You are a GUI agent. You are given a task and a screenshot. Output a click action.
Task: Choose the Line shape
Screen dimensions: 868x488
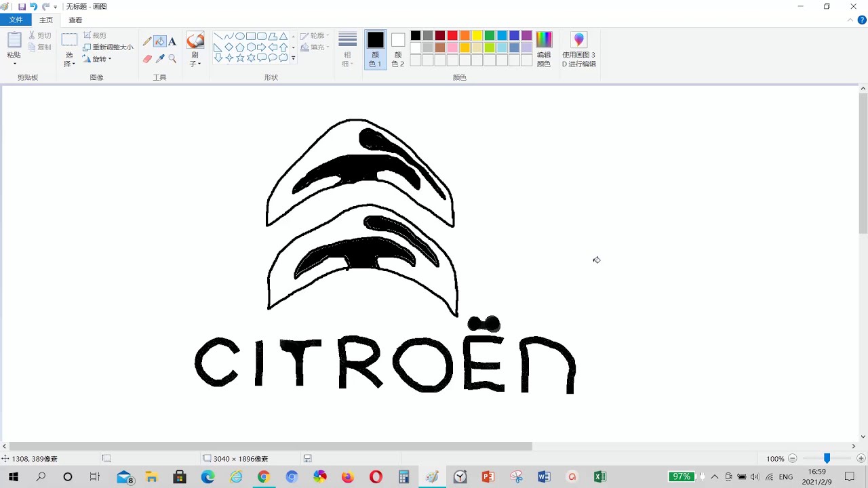(x=218, y=37)
